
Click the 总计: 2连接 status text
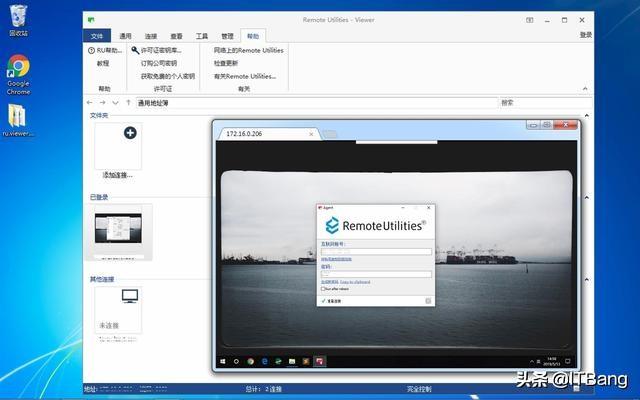264,389
